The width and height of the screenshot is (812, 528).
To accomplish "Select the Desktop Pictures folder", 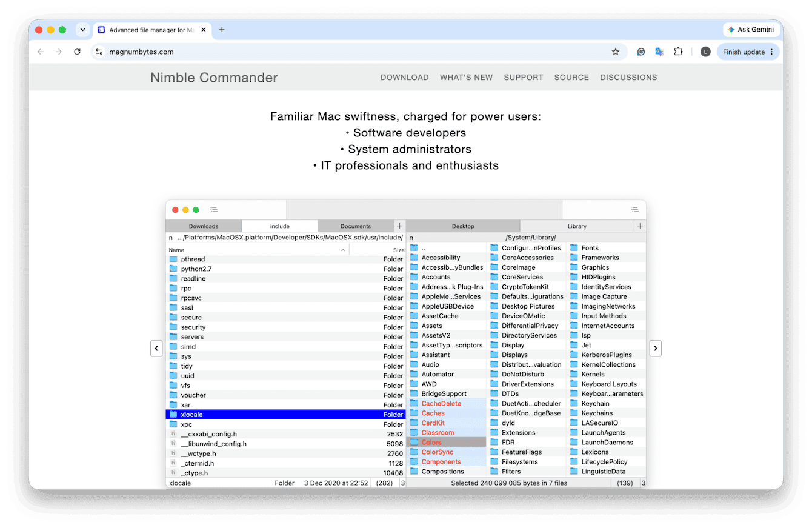I will coord(527,306).
